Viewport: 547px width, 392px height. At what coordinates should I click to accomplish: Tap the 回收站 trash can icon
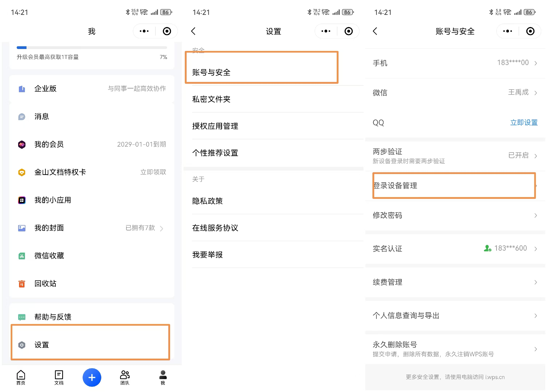click(x=22, y=284)
